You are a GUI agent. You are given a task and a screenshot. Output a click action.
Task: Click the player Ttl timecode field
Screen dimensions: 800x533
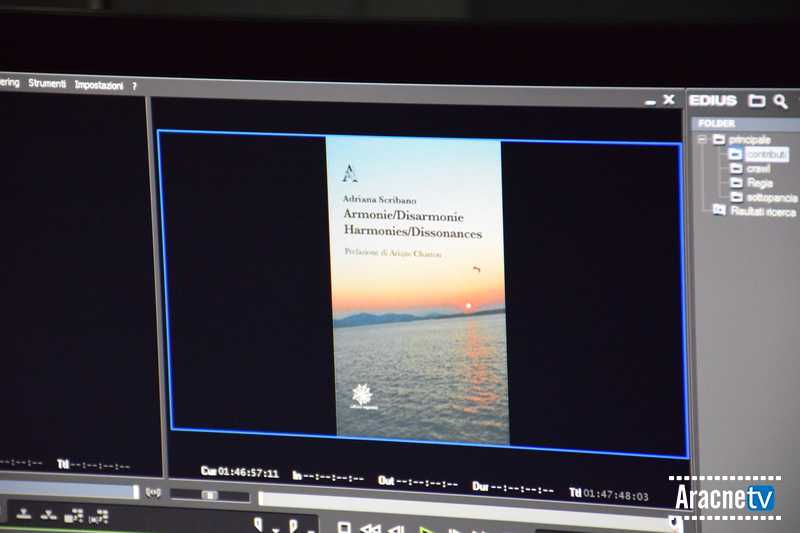[x=93, y=465]
